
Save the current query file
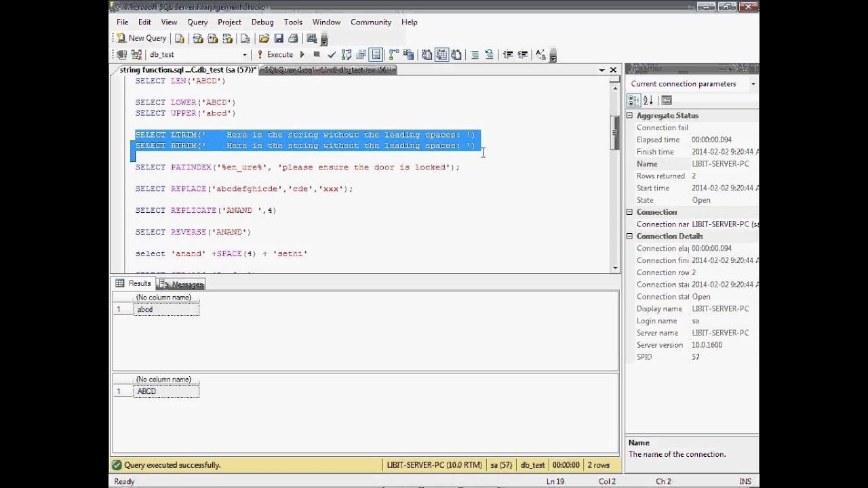pyautogui.click(x=279, y=39)
